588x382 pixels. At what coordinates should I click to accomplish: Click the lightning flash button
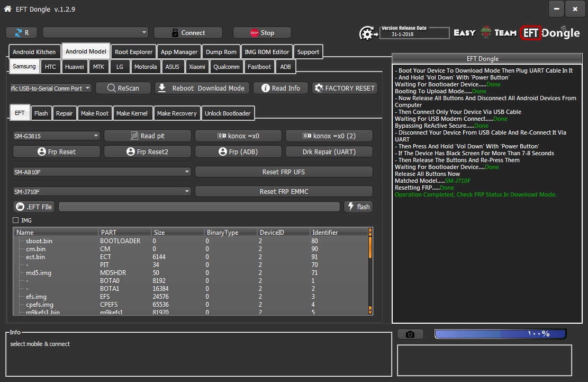pos(358,207)
